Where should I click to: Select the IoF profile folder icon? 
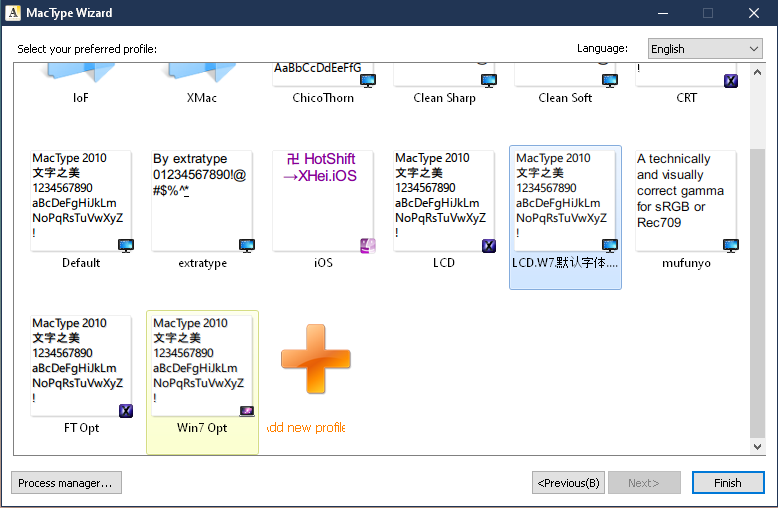point(81,72)
